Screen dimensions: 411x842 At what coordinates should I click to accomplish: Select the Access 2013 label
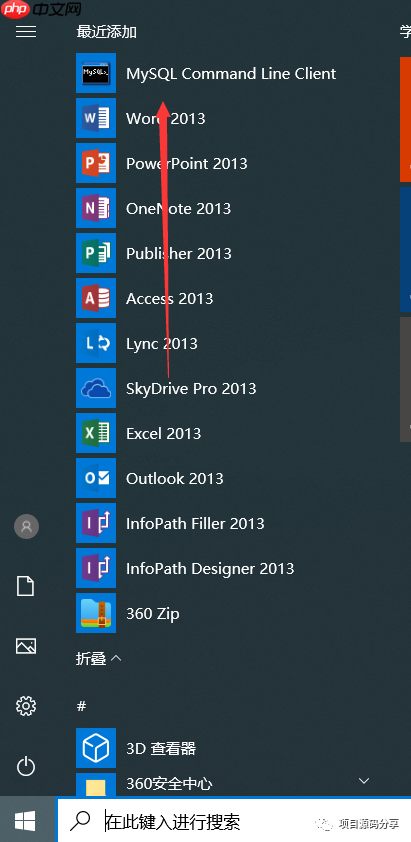tap(169, 299)
